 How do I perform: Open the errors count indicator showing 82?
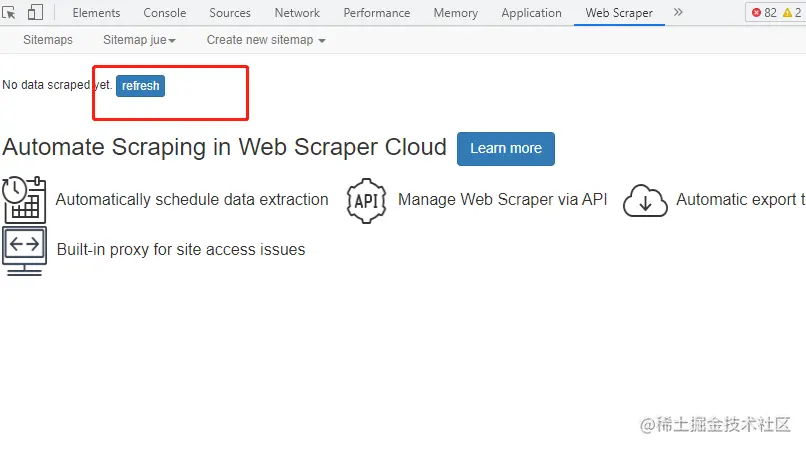(764, 13)
